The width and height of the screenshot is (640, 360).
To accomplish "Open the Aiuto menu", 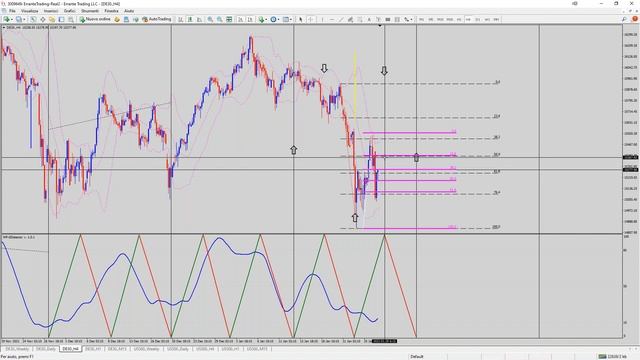I will tap(129, 11).
